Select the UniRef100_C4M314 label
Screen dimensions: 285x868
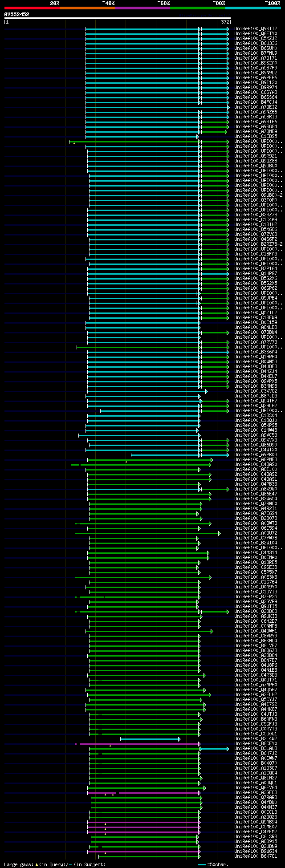pos(256,552)
